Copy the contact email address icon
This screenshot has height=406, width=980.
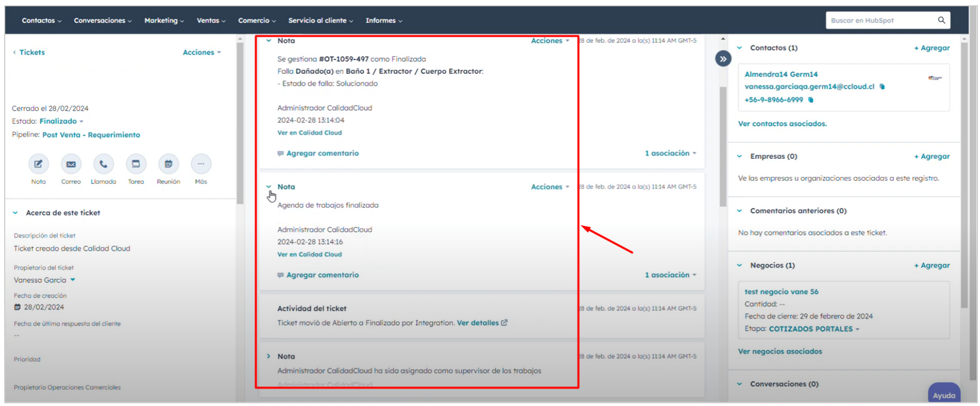point(882,87)
